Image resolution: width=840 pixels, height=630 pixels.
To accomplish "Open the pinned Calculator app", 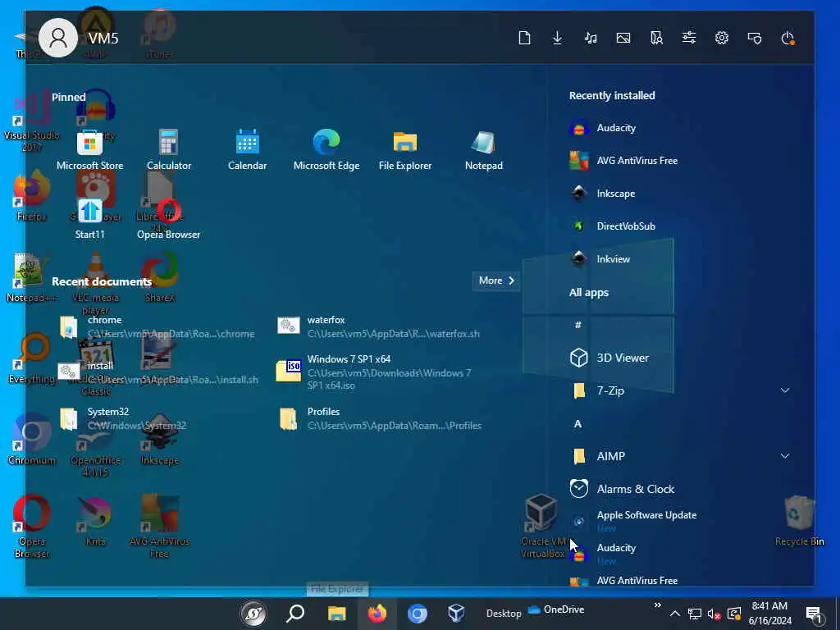I will click(169, 150).
